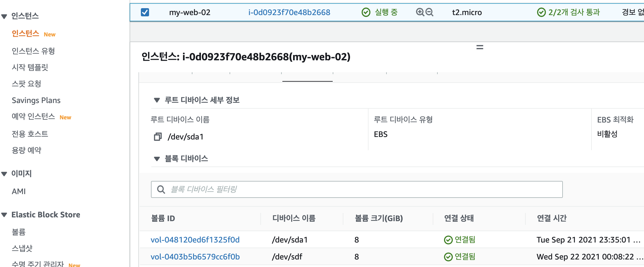Open 스냅샷 in sidebar
The image size is (644, 267).
coord(22,248)
